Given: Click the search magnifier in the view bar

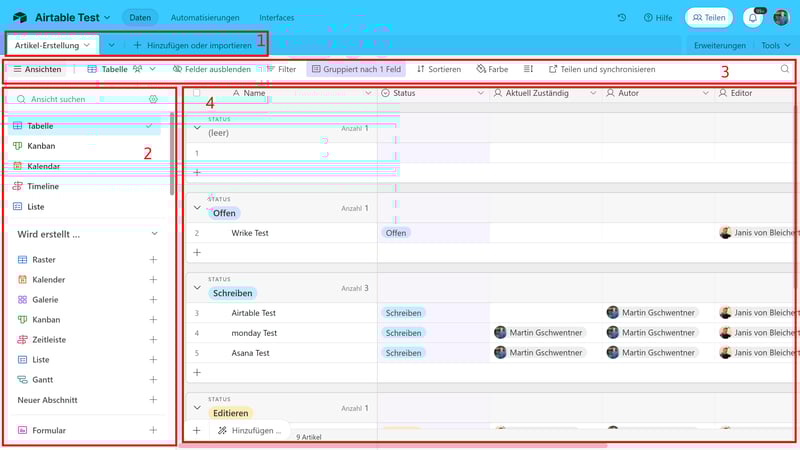Looking at the screenshot, I should pyautogui.click(x=785, y=69).
